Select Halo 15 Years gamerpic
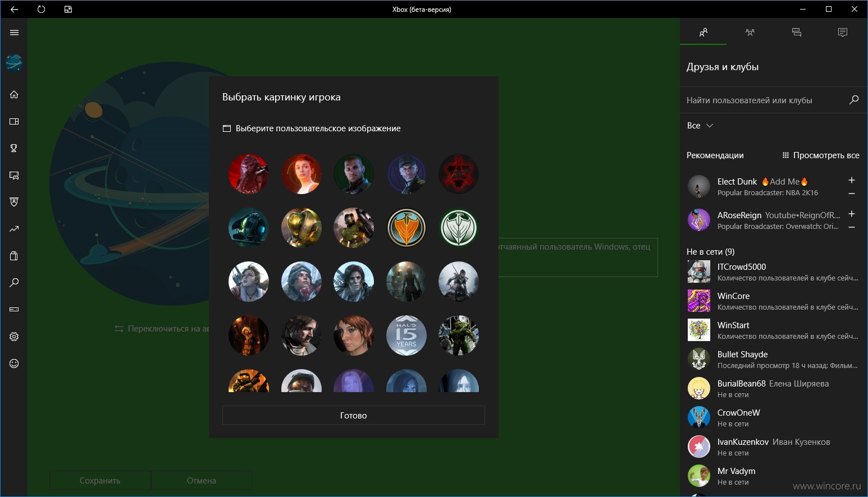Viewport: 868px width, 497px height. click(x=406, y=335)
